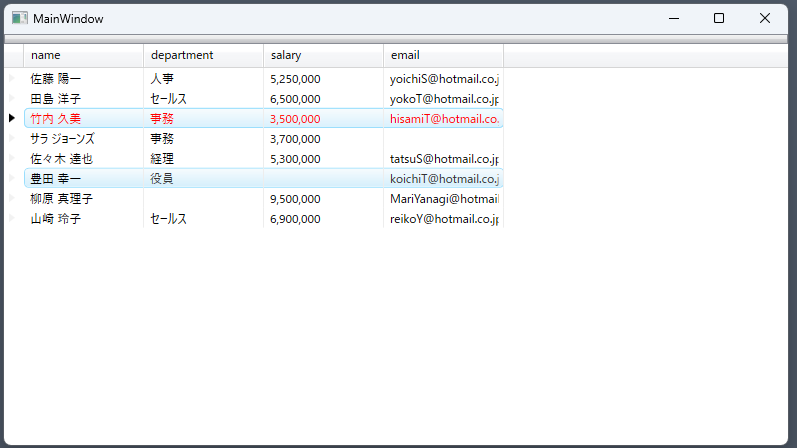Viewport: 797px width, 448px height.
Task: Click row header for 山崎 玲子
Action: click(12, 218)
